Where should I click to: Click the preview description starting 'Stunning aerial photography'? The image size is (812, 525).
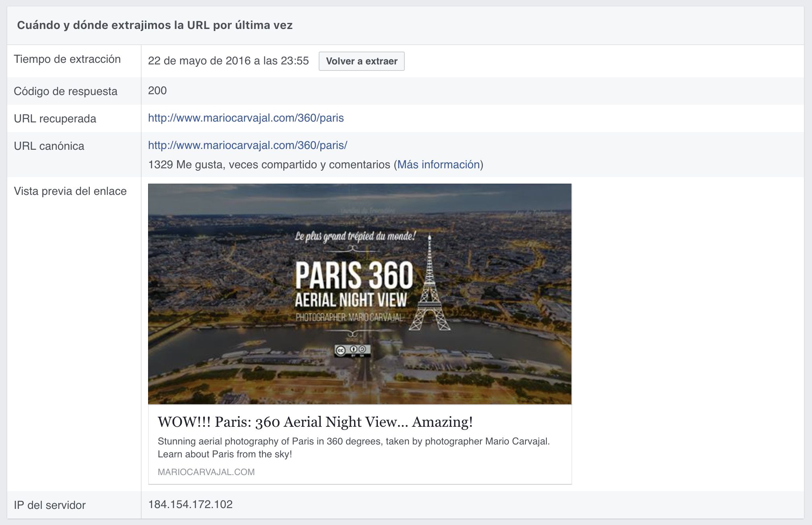click(354, 448)
